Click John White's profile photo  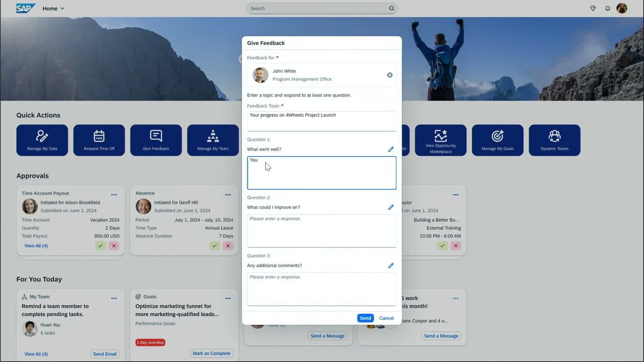[261, 75]
